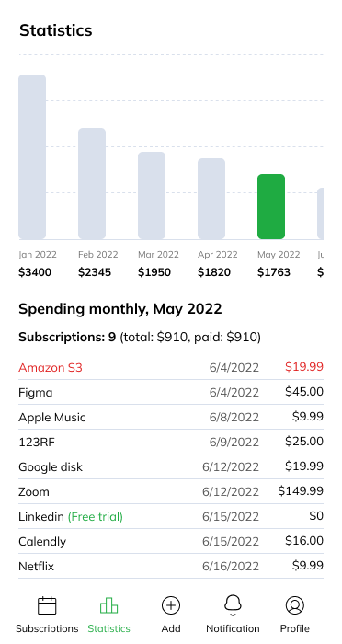The height and width of the screenshot is (644, 342).
Task: Click the partially visible June bar
Action: click(320, 213)
